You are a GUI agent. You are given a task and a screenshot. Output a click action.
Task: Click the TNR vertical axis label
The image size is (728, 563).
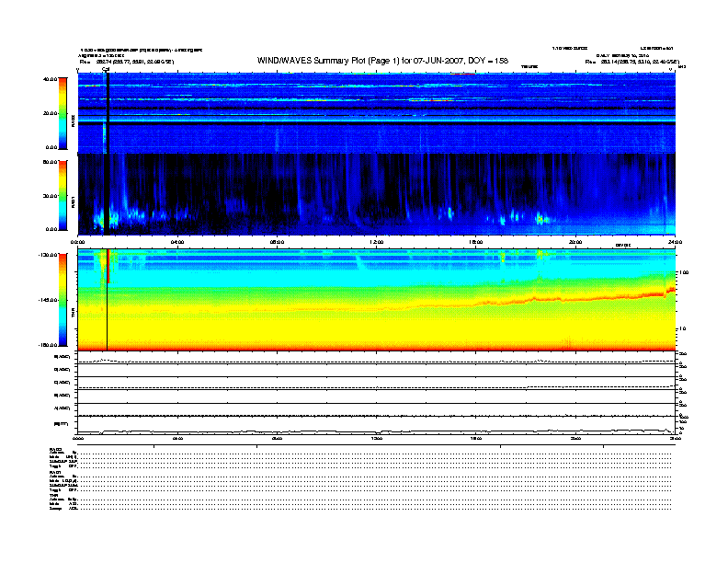click(73, 314)
